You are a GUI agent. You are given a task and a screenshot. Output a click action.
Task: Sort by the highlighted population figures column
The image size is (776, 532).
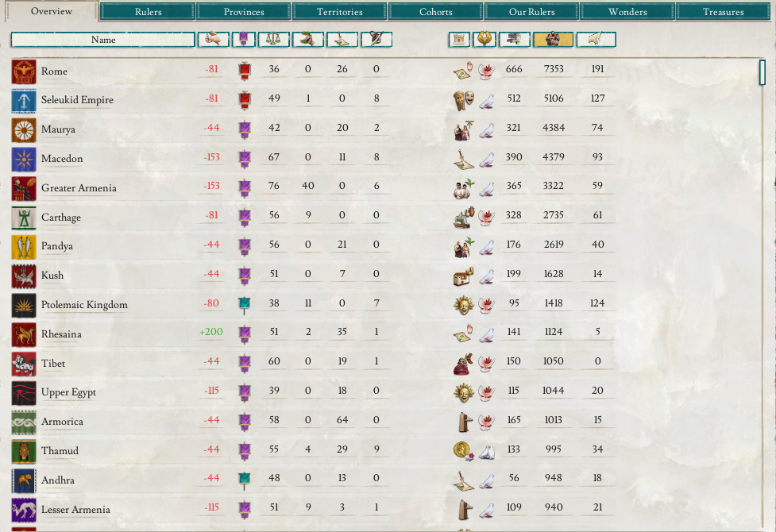pos(553,39)
